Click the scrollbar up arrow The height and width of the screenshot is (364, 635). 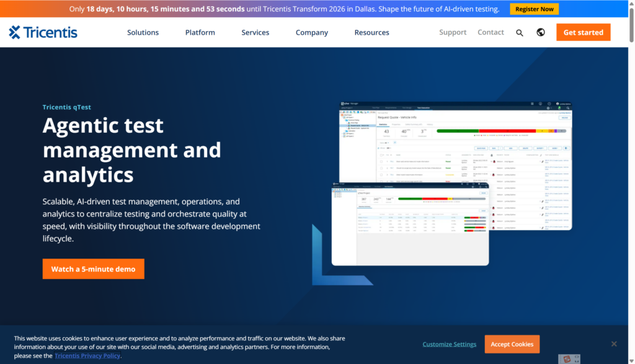[x=631, y=3]
